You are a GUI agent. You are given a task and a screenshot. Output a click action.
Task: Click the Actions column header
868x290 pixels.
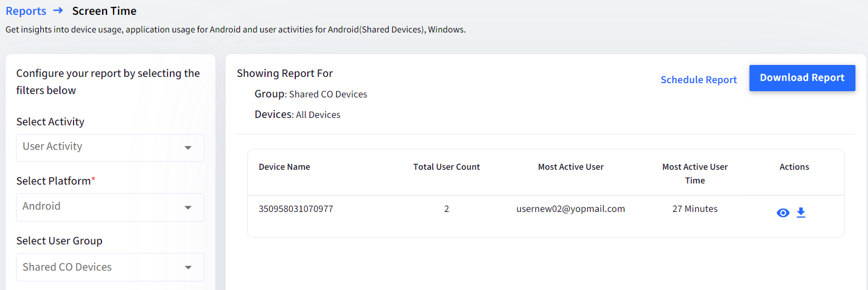click(794, 167)
